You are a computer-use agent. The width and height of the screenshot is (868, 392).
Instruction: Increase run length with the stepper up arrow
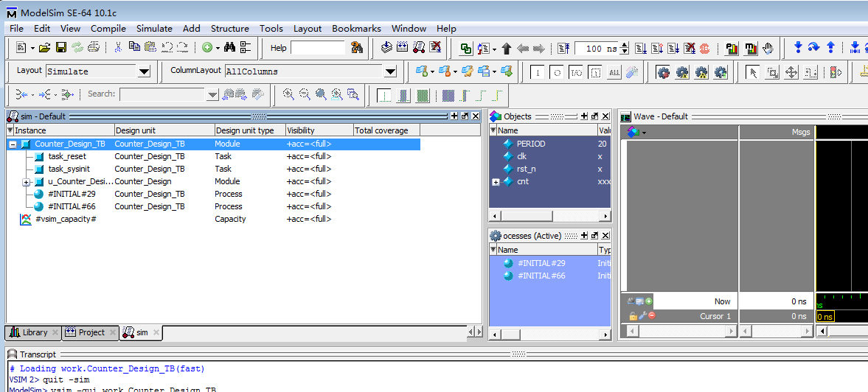pyautogui.click(x=625, y=46)
